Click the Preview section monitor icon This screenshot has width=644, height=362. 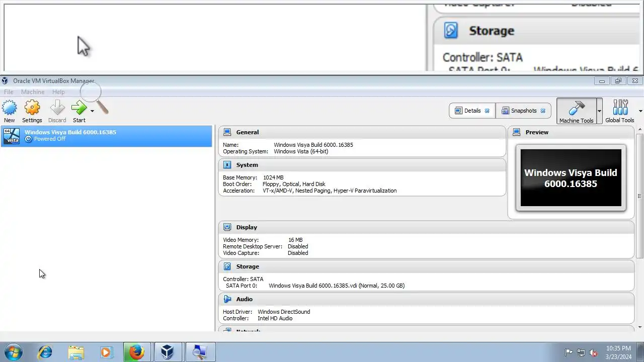coord(516,132)
